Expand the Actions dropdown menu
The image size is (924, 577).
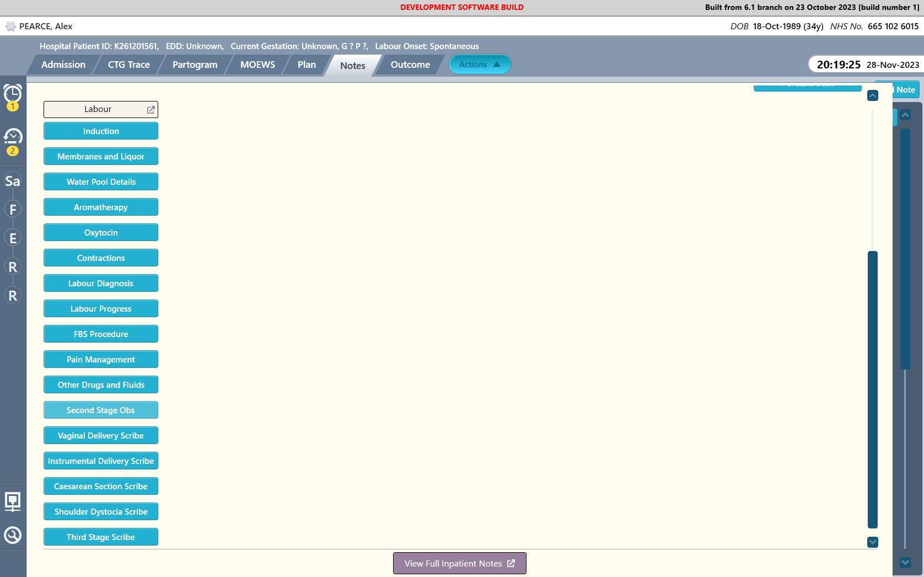point(480,65)
